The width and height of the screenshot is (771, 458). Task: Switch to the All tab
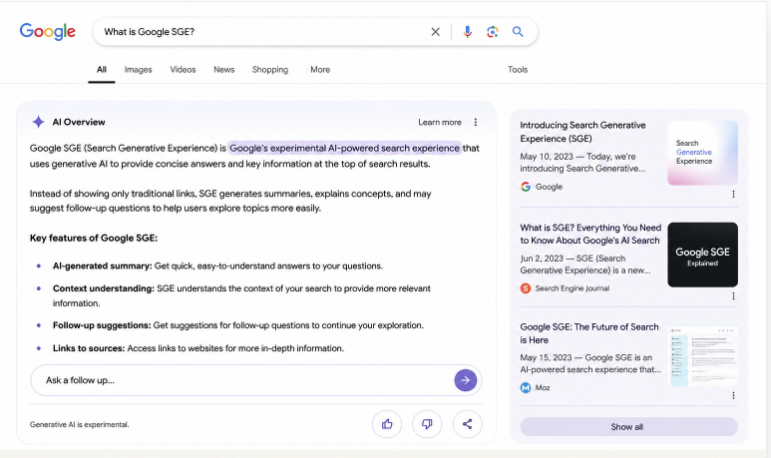[x=101, y=70]
